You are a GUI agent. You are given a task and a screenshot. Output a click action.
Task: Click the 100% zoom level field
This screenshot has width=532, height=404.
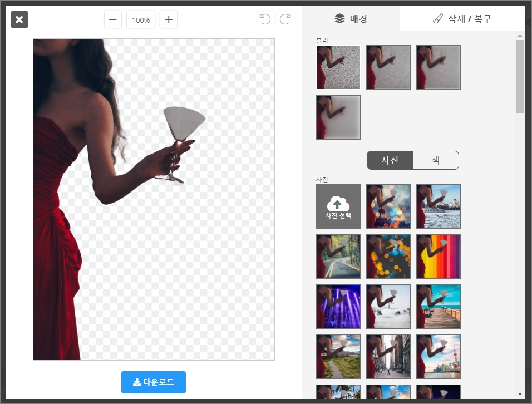(x=141, y=19)
